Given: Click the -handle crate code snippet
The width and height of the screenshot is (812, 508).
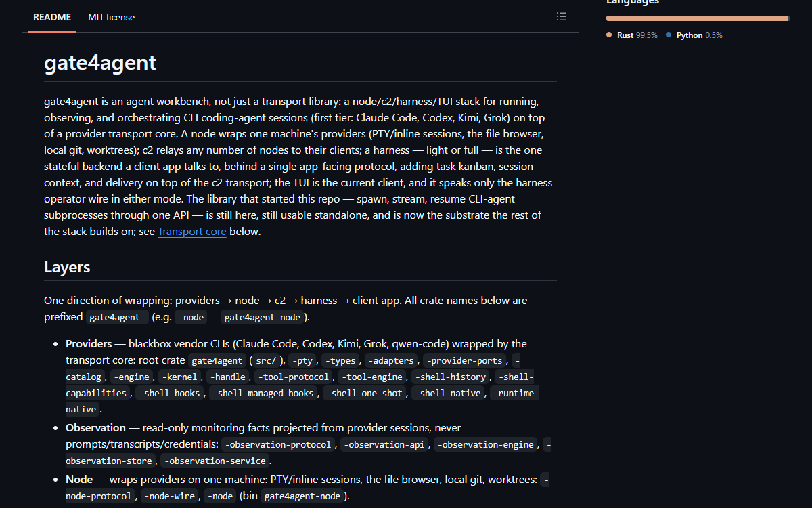Looking at the screenshot, I should 228,377.
